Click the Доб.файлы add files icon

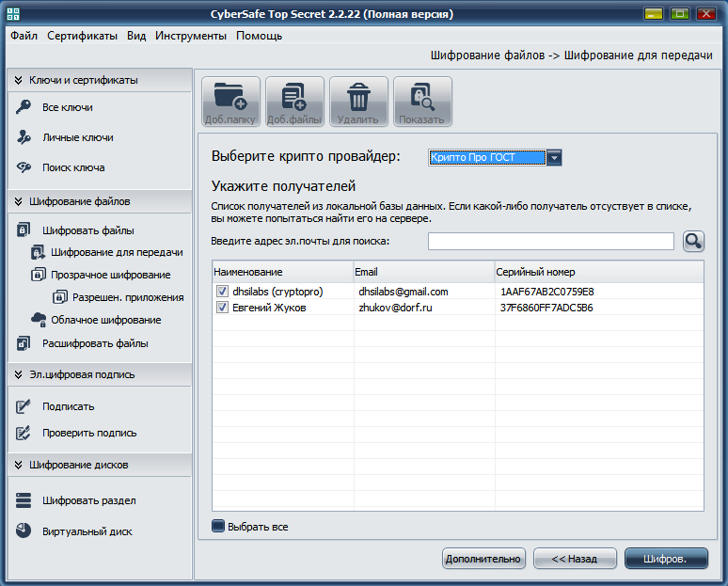[294, 96]
